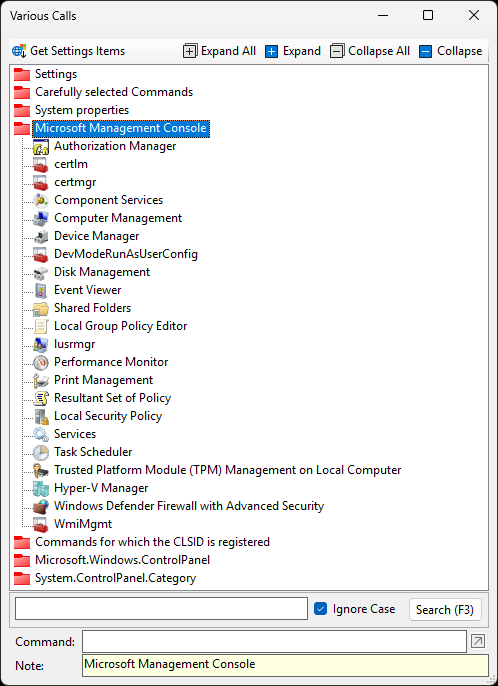Viewport: 498px width, 686px height.
Task: Select the Services entry
Action: (75, 434)
